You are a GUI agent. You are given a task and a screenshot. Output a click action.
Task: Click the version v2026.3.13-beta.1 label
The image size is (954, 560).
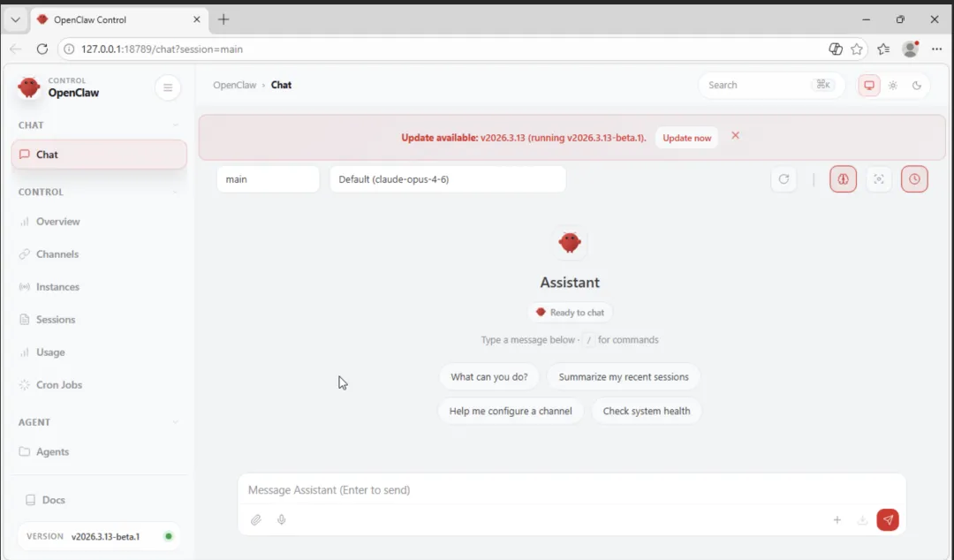point(105,537)
